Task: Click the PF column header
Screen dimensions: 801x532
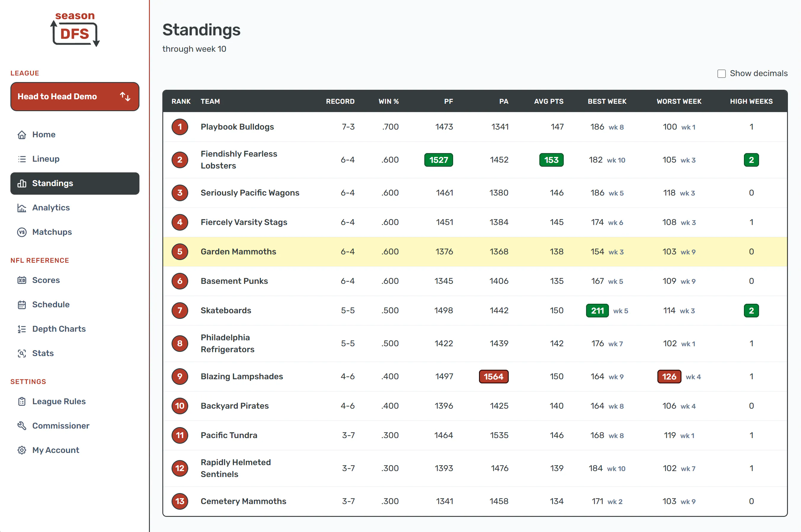Action: [x=448, y=101]
